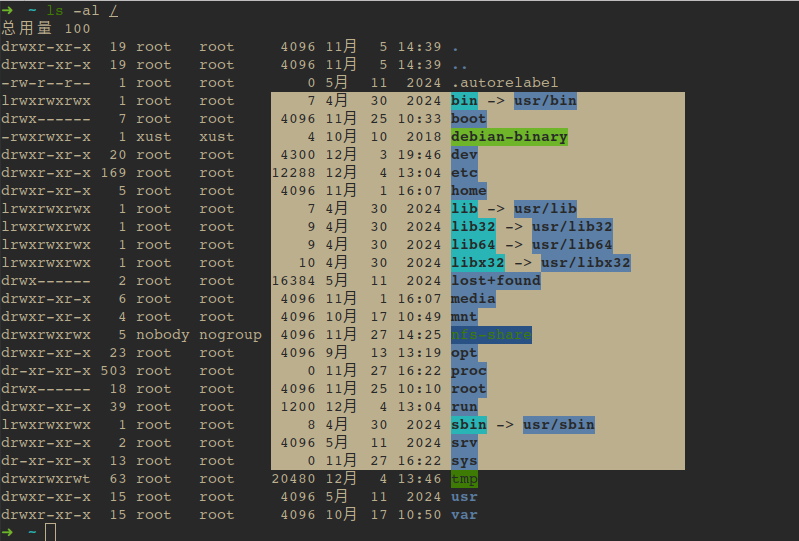Screen dimensions: 799x541
Task: Click 9月 month in opt row
Action: coord(337,353)
